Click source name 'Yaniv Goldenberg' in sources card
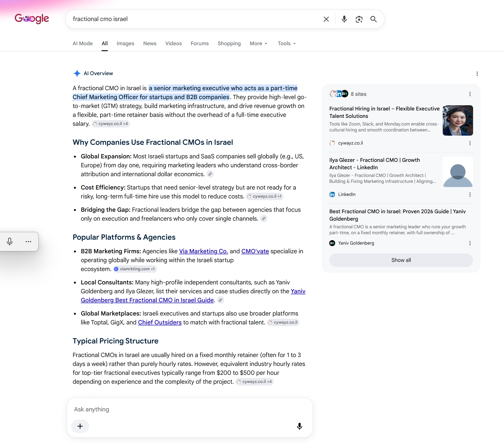This screenshot has height=443, width=504. coord(356,243)
